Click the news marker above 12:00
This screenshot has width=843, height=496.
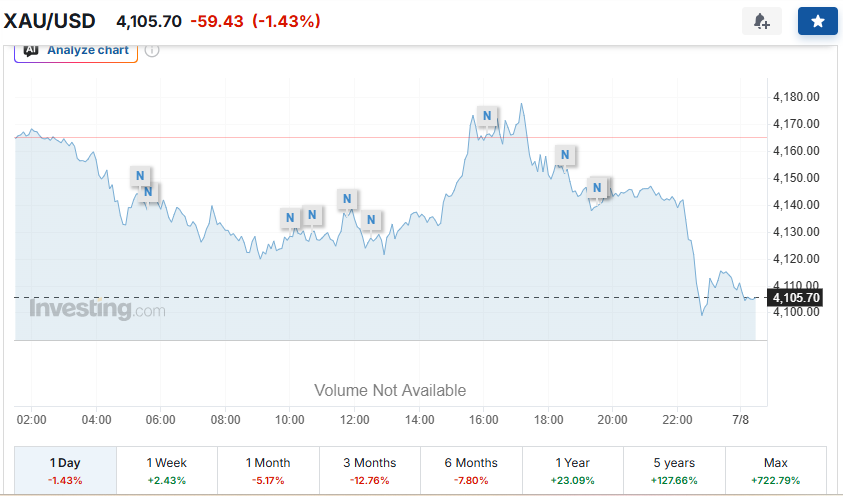(x=347, y=199)
